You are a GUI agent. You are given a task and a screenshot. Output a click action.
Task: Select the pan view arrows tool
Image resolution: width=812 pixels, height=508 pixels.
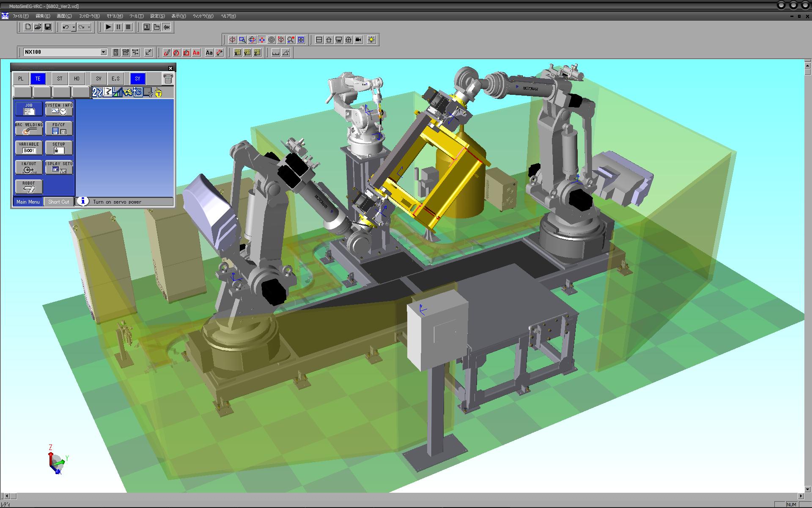tap(261, 40)
